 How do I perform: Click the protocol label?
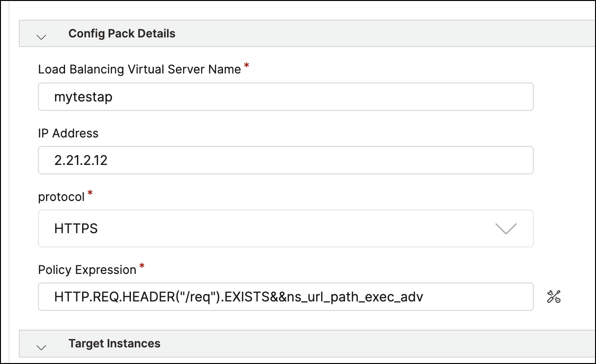[x=61, y=197]
